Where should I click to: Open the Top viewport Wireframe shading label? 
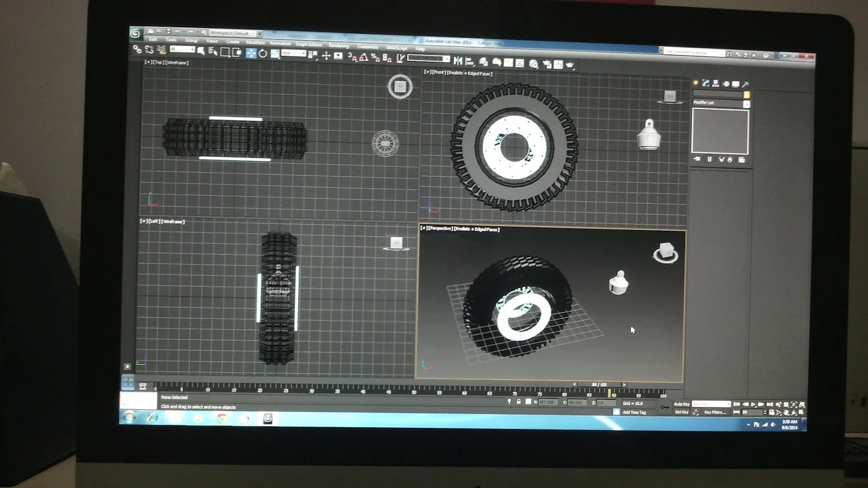point(177,62)
